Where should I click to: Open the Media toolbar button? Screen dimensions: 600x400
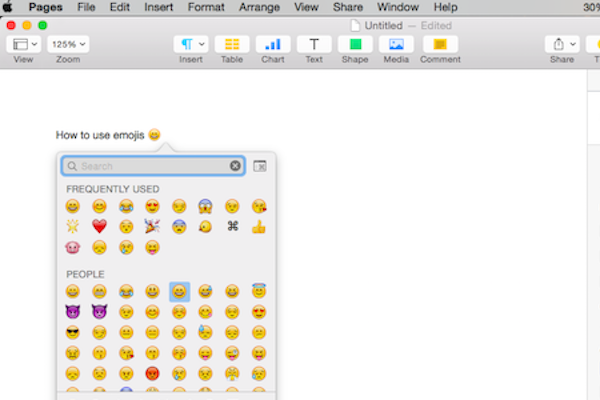pos(396,44)
